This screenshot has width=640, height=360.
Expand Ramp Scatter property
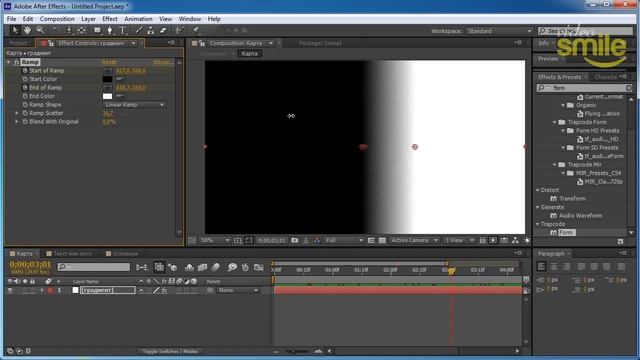coord(17,113)
